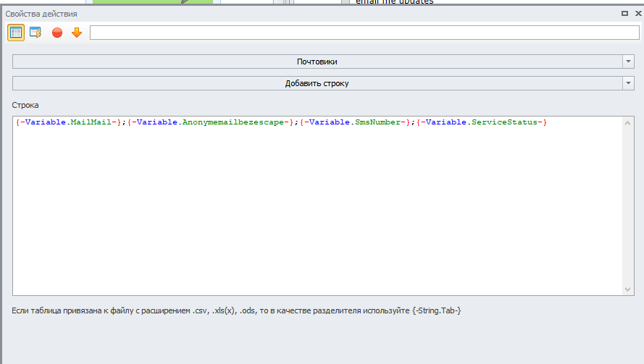Click the {-Variable.MailMail-} variable text

coord(68,122)
